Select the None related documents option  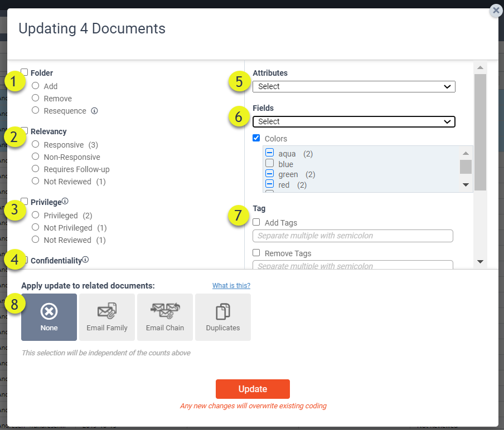[x=49, y=317]
